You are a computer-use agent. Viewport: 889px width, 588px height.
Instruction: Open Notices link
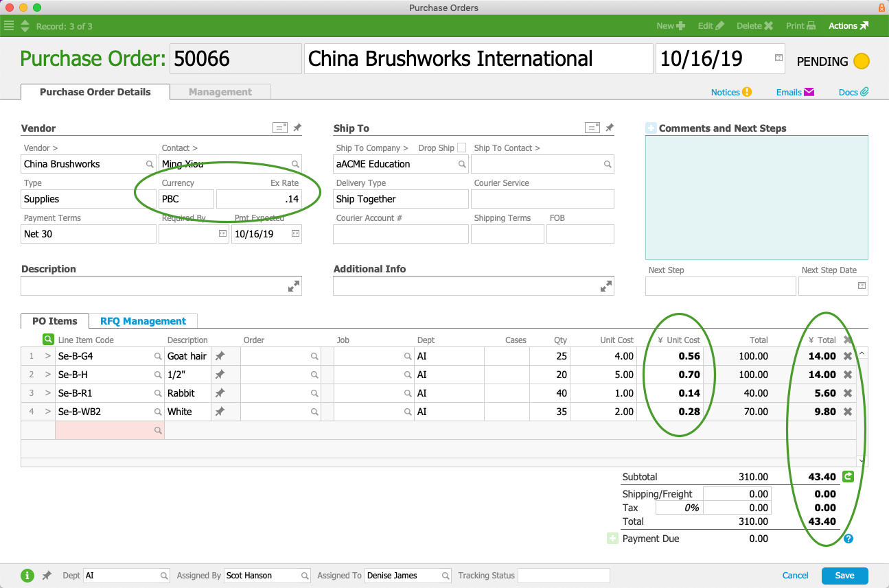pos(731,92)
